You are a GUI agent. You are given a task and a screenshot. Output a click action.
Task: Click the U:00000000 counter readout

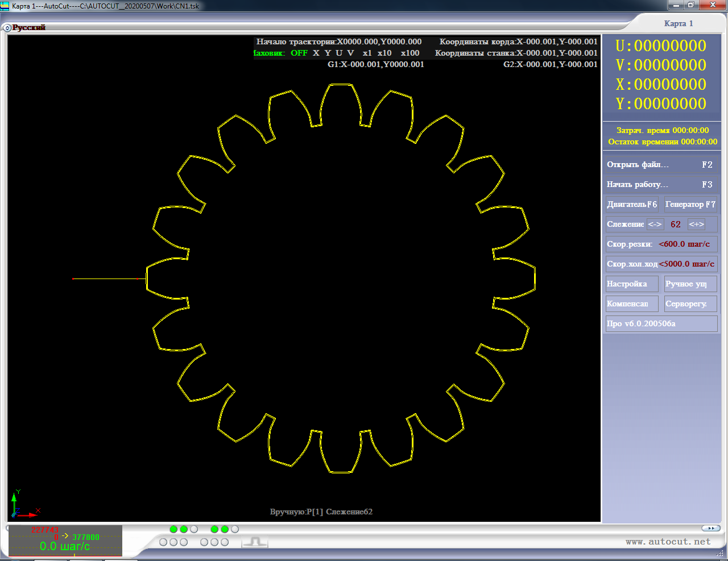(661, 46)
